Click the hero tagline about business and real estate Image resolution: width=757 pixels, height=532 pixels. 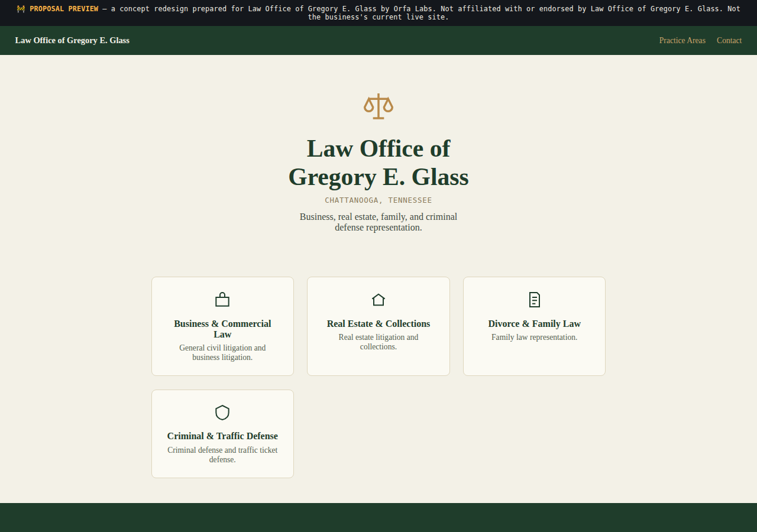point(378,222)
